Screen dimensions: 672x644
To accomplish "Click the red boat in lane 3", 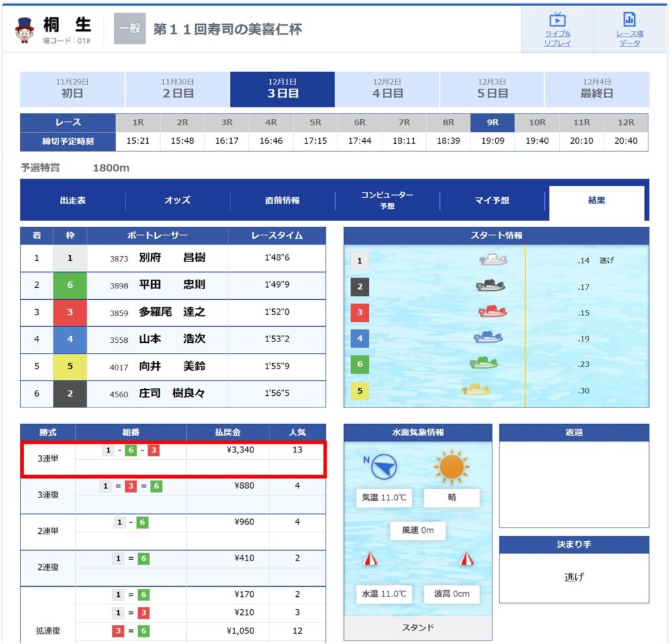I will click(493, 312).
